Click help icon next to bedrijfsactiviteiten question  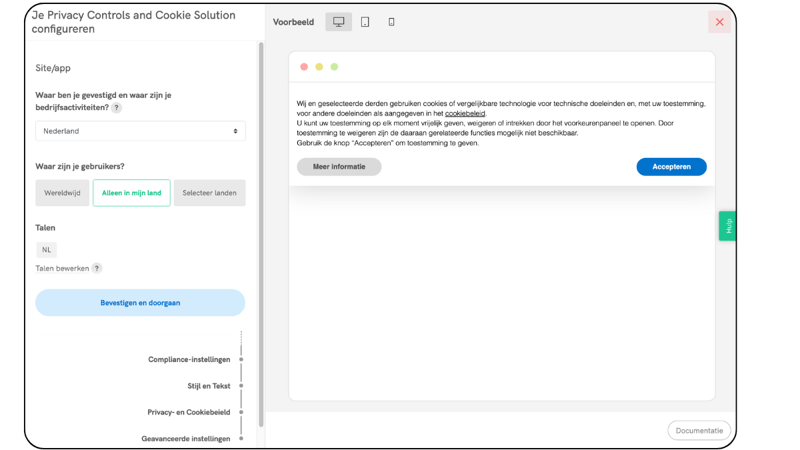(117, 107)
